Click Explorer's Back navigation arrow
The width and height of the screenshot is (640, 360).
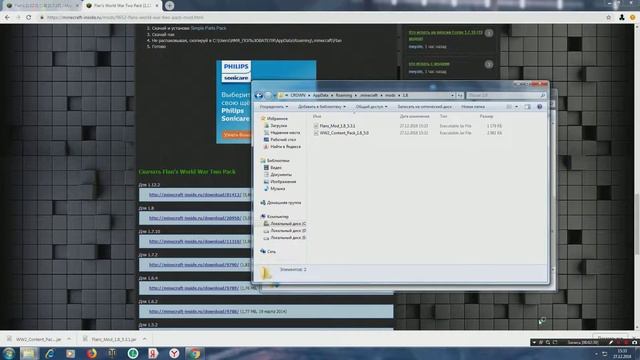pos(259,95)
